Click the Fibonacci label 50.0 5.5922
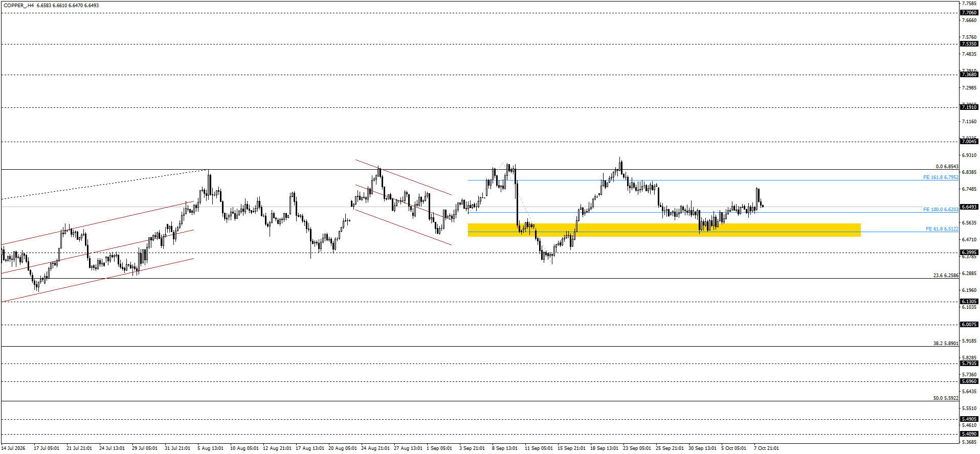Screen dimensions: 980x454 coord(946,398)
